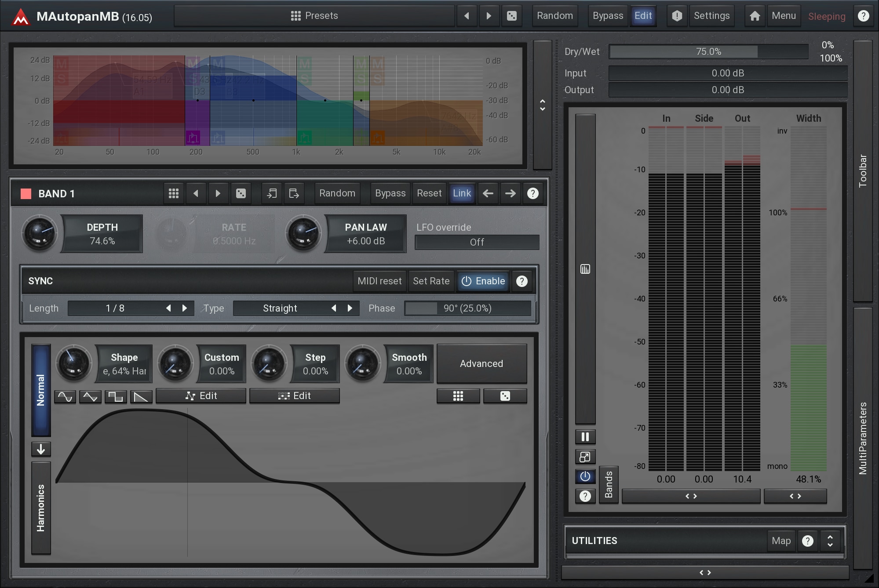Load previous global preset arrow

[467, 16]
